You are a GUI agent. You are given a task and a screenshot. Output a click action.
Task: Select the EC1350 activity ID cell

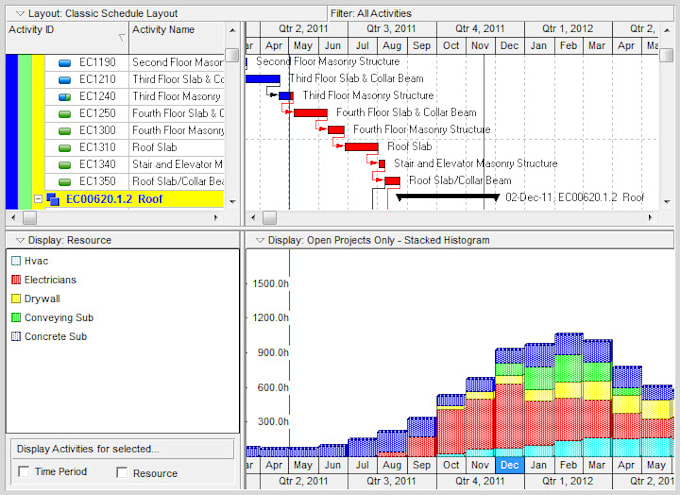click(97, 181)
